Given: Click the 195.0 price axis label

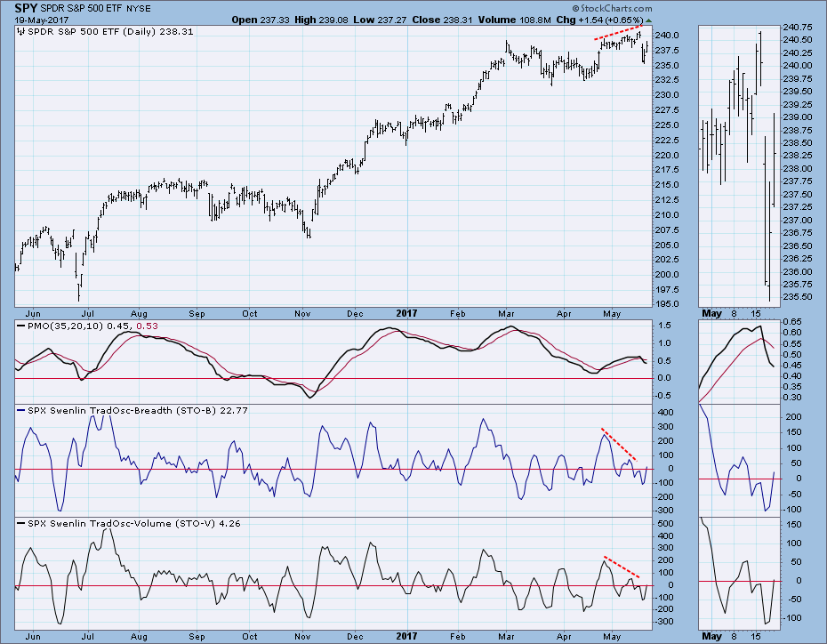Looking at the screenshot, I should (x=666, y=304).
